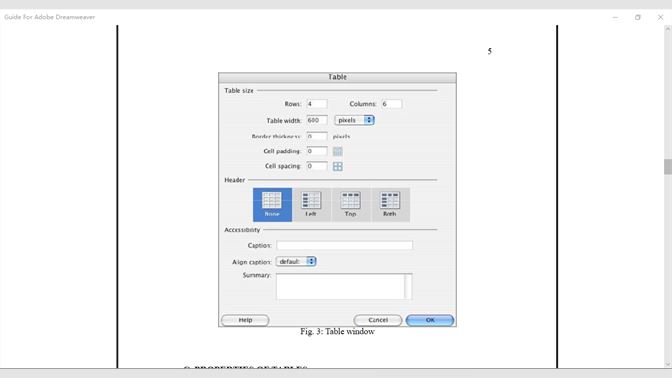
Task: Click the cell spacing grid icon
Action: coord(338,166)
